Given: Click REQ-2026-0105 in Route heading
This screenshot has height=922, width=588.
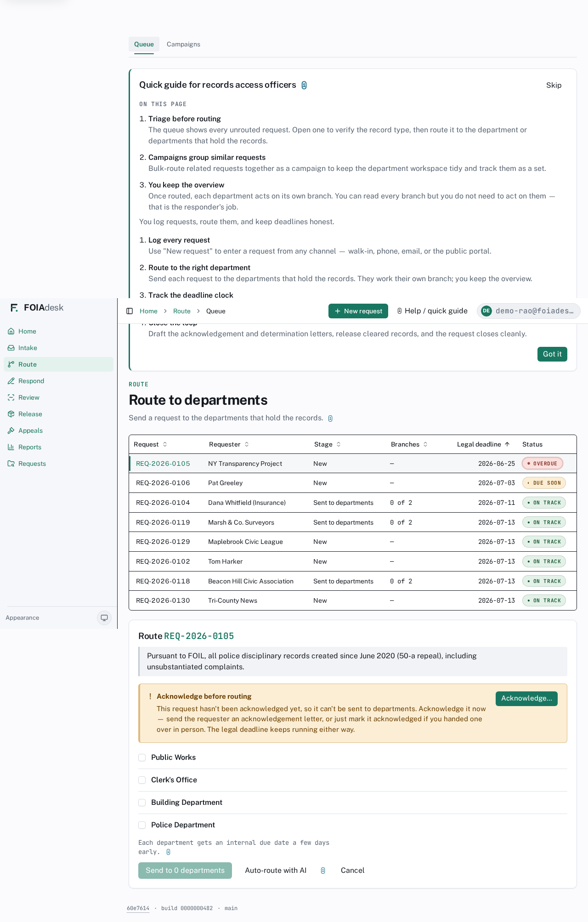Looking at the screenshot, I should [199, 636].
